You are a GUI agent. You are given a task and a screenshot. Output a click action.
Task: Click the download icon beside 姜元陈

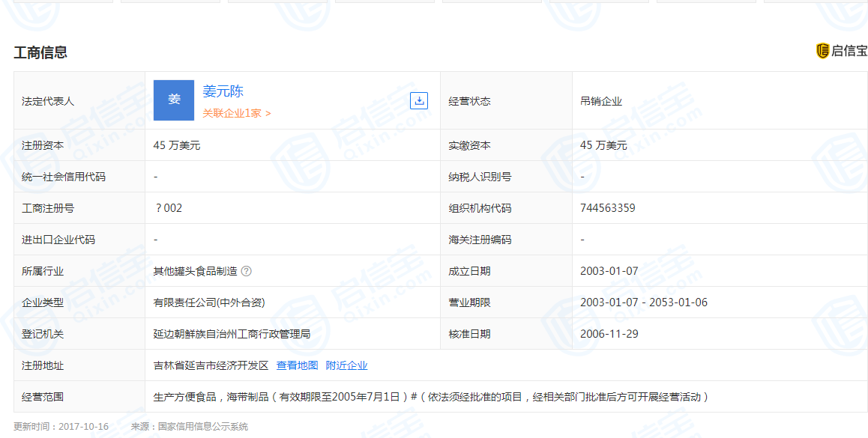coord(419,100)
